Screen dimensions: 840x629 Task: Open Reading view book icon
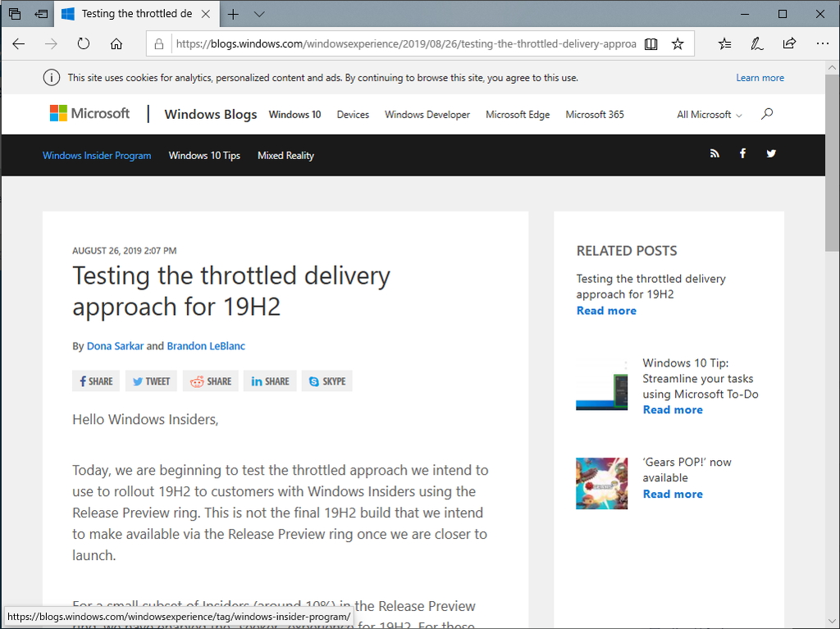pyautogui.click(x=651, y=44)
